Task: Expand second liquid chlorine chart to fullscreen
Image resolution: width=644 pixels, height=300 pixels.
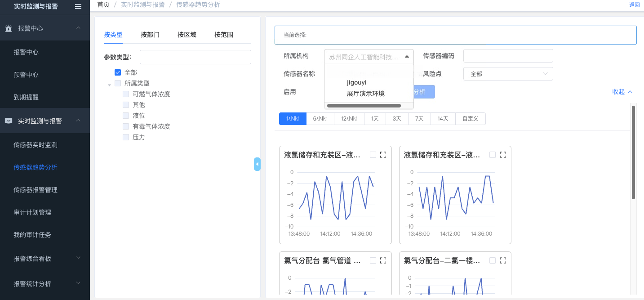Action: coord(503,155)
